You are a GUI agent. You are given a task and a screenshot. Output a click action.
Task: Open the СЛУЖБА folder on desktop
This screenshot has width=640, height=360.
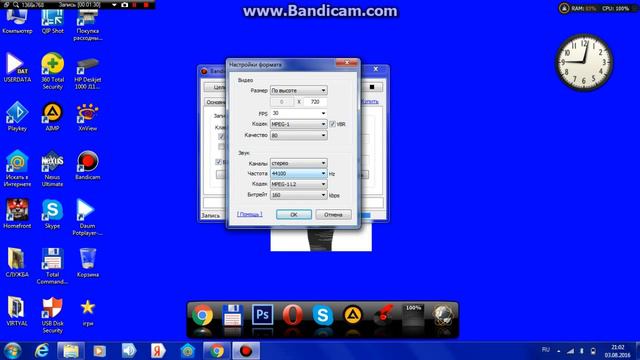pos(17,262)
